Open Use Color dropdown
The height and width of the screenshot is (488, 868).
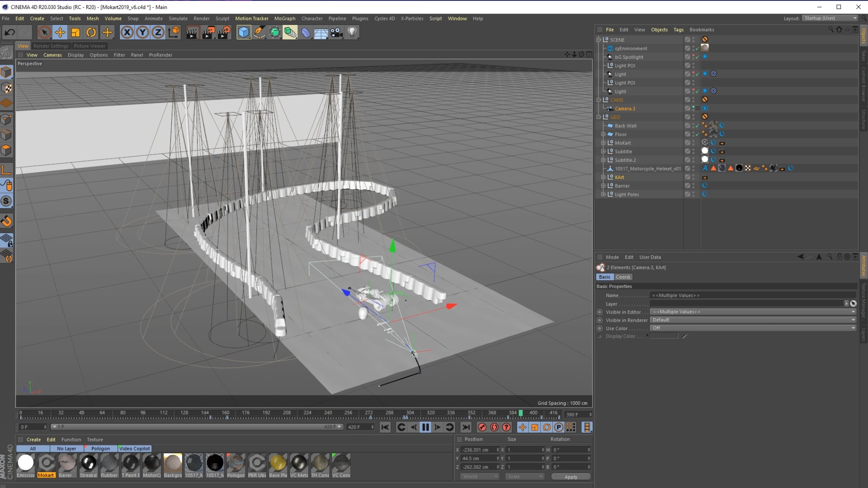pyautogui.click(x=753, y=328)
